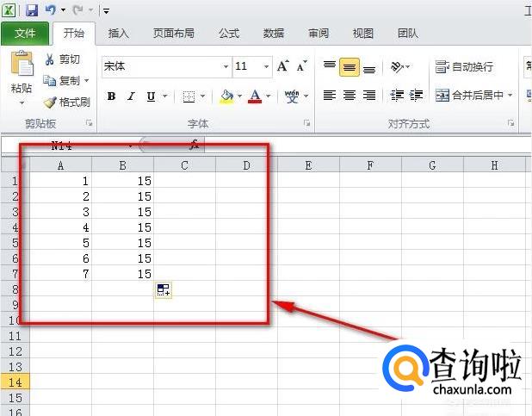Click the Save icon in quick access toolbar
The width and height of the screenshot is (532, 416).
[x=32, y=10]
